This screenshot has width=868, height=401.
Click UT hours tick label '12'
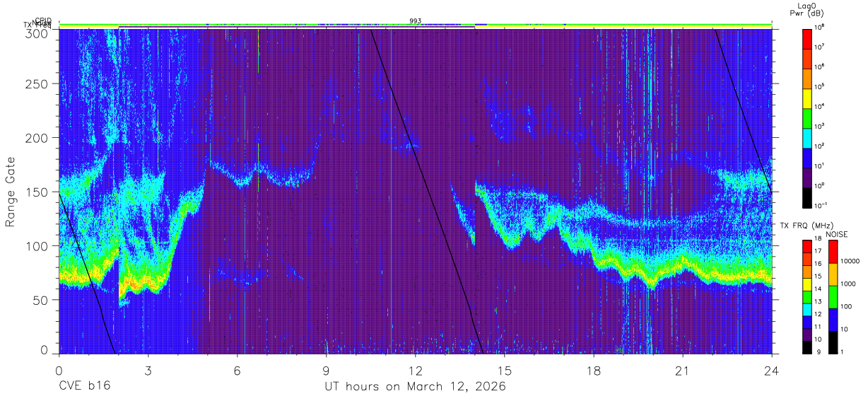[x=415, y=371]
